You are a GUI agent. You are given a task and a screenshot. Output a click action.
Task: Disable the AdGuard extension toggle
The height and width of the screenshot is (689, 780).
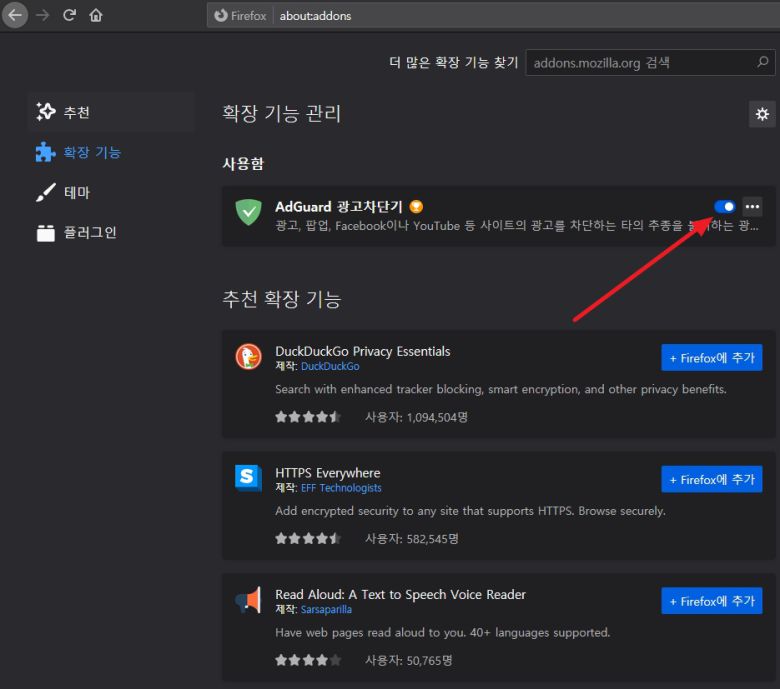coord(725,207)
